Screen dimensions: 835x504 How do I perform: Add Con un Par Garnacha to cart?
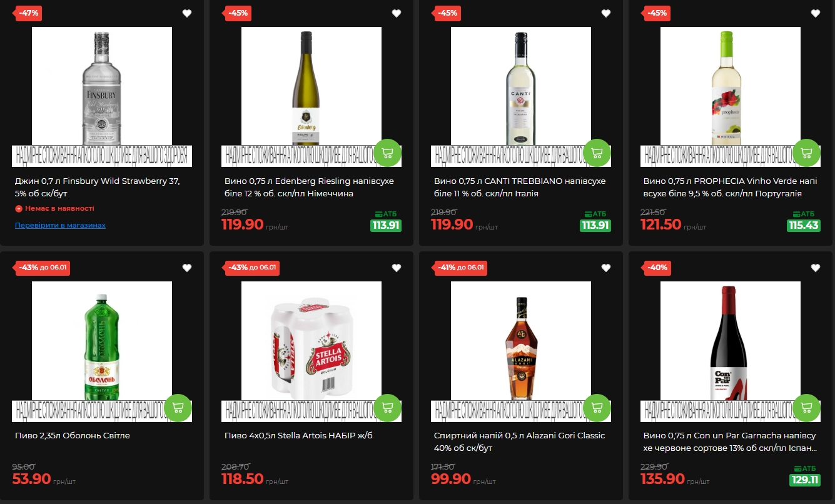coord(806,408)
